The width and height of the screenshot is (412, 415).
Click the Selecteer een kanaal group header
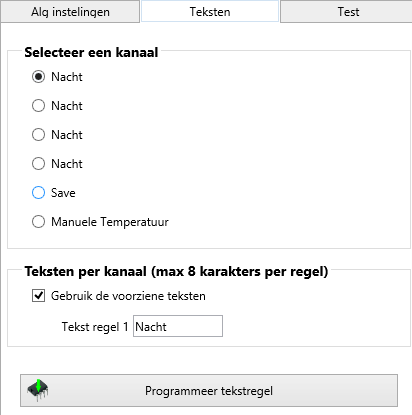pos(91,52)
